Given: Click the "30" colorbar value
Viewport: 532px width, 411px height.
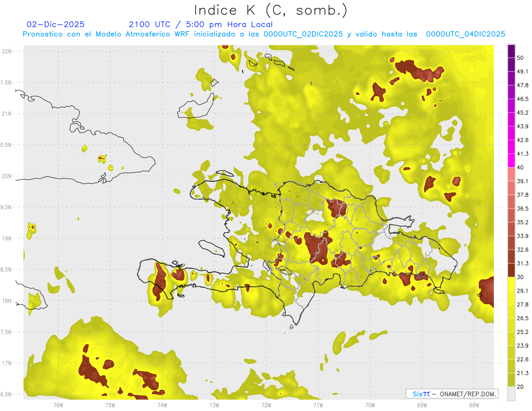Looking at the screenshot, I should 520,277.
